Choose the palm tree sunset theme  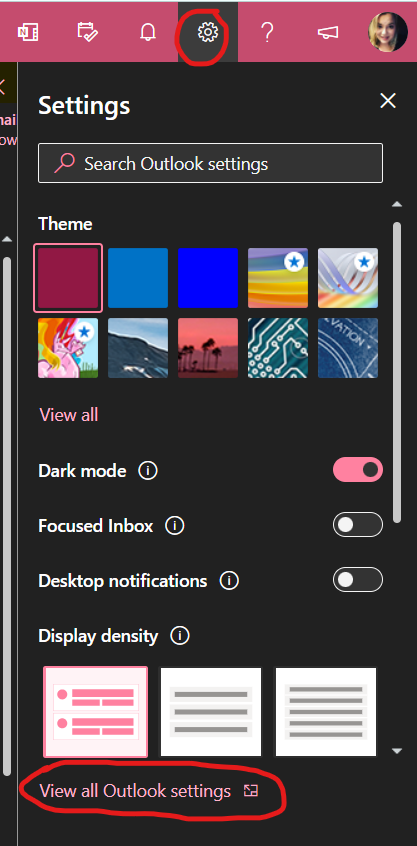[208, 348]
